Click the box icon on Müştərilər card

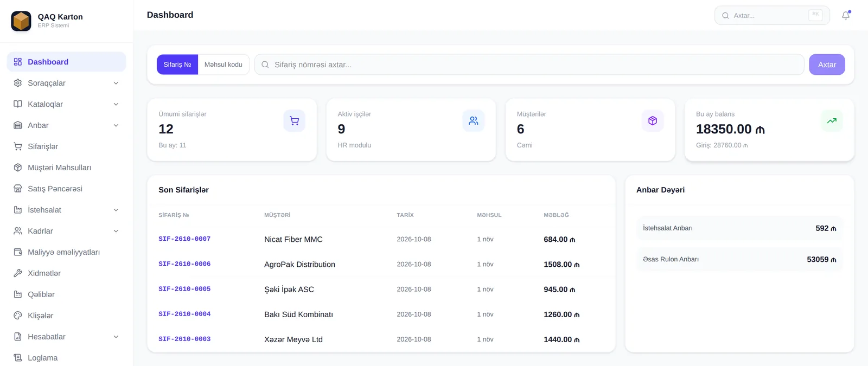653,120
